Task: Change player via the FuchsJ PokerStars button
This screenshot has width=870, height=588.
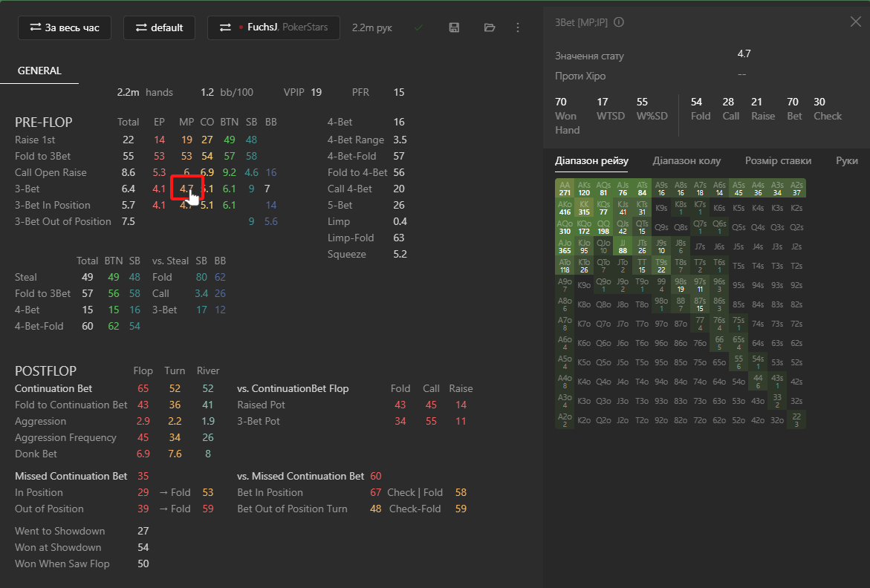Action: [x=273, y=27]
